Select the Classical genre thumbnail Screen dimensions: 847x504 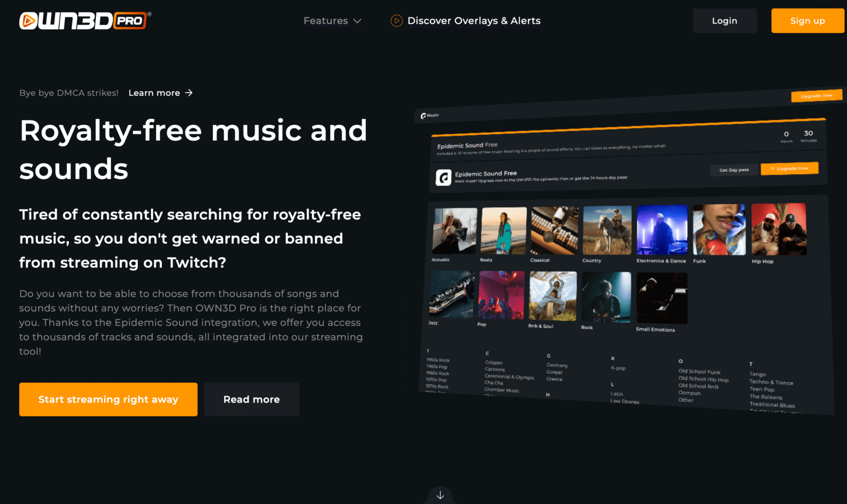555,231
